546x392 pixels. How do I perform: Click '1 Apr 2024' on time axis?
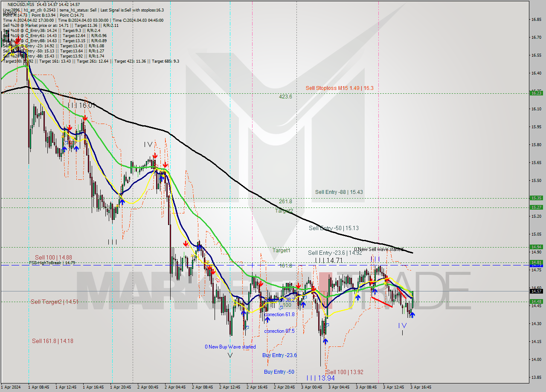(11, 387)
